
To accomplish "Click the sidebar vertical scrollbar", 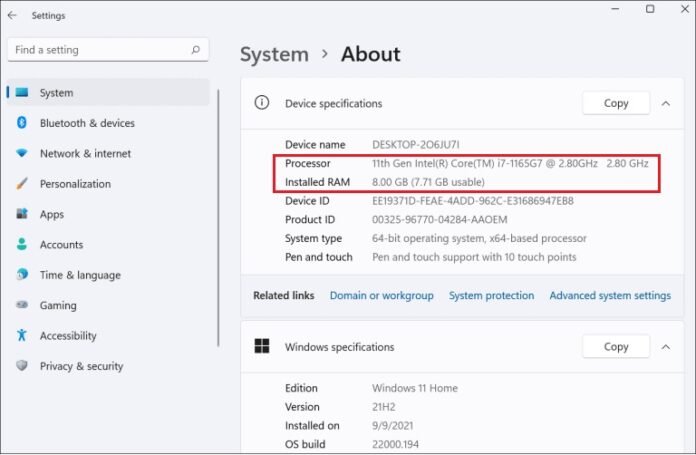I will click(x=218, y=218).
